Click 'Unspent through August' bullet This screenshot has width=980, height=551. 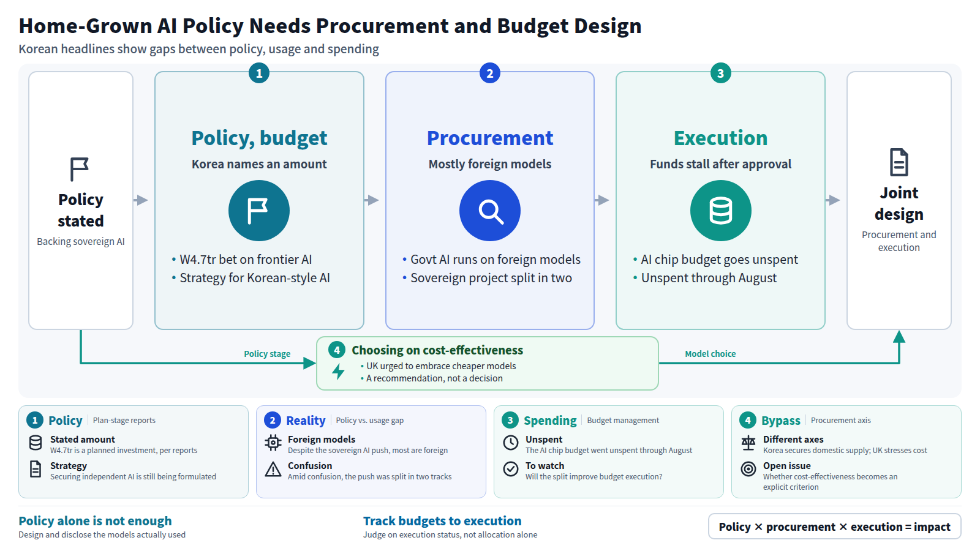click(709, 278)
